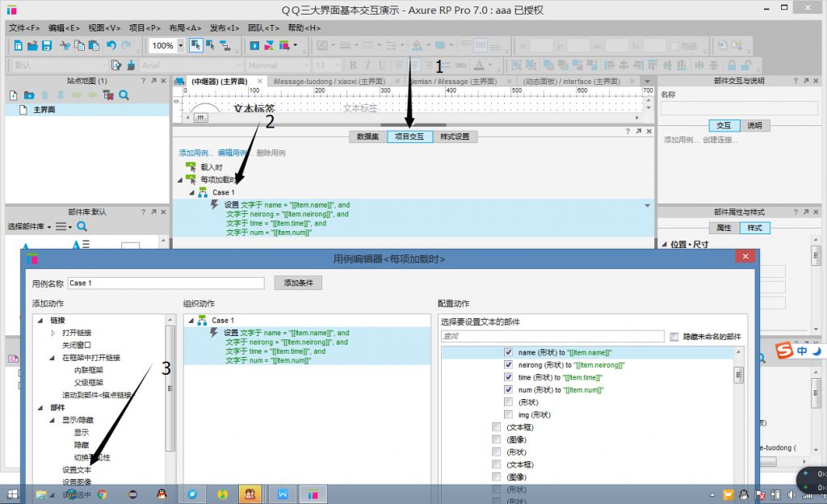Add a folder in sitemap panel

29,94
